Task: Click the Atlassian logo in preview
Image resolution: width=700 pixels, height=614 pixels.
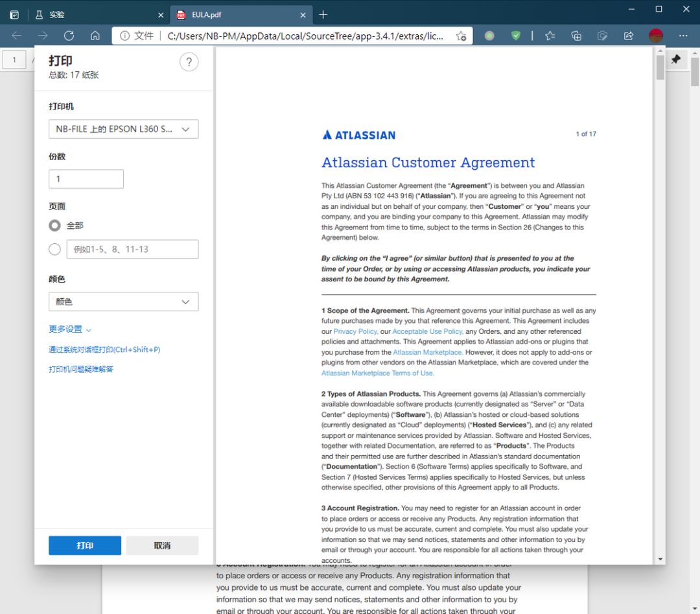Action: pyautogui.click(x=359, y=135)
